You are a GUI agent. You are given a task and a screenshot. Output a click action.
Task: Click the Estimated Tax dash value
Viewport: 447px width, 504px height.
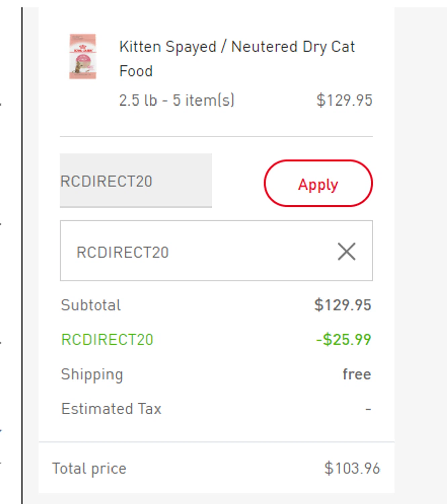tap(368, 409)
